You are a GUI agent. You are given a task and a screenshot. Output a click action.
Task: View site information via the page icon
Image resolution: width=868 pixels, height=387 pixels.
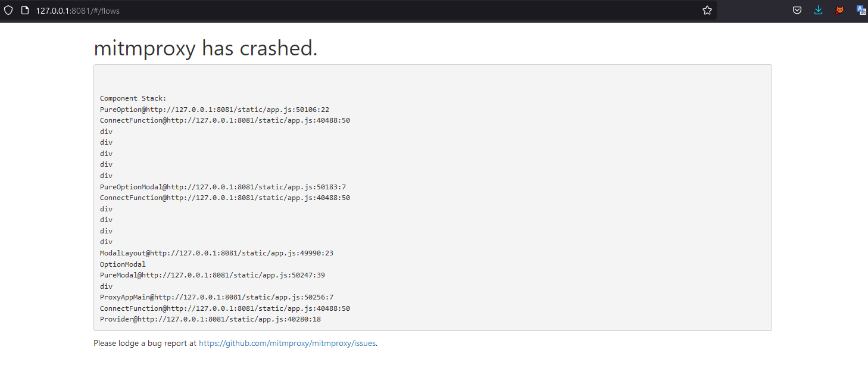pos(24,10)
